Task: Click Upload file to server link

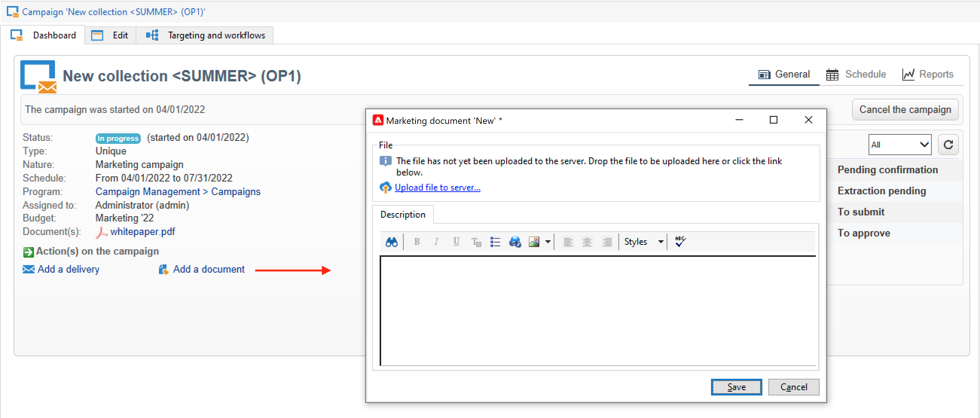Action: (x=437, y=188)
